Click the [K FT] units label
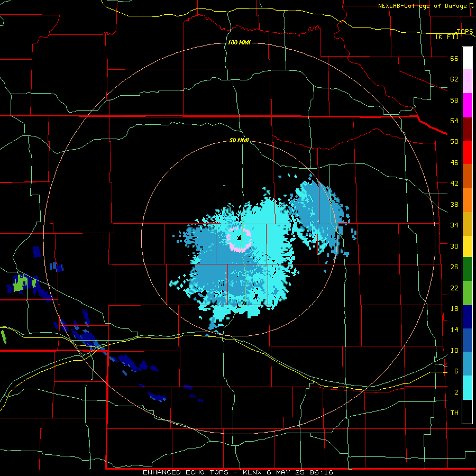Screen dimensions: 476x476 (447, 36)
